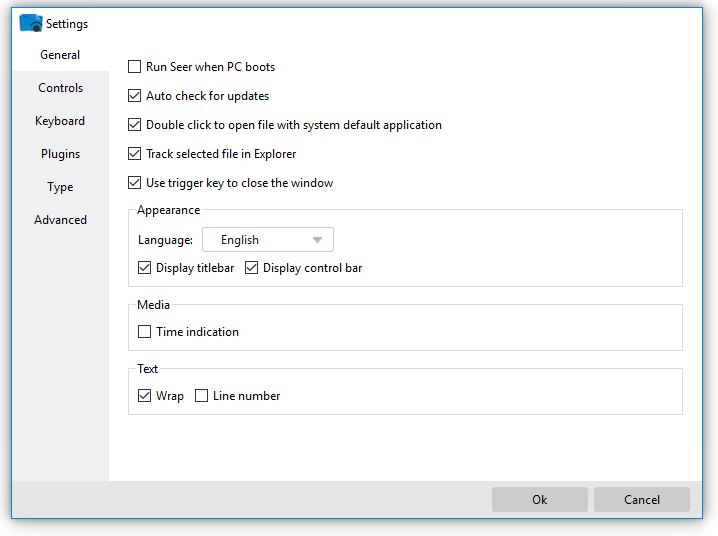Go to the Plugins tab
Screen dimensions: 718x536
tap(60, 154)
